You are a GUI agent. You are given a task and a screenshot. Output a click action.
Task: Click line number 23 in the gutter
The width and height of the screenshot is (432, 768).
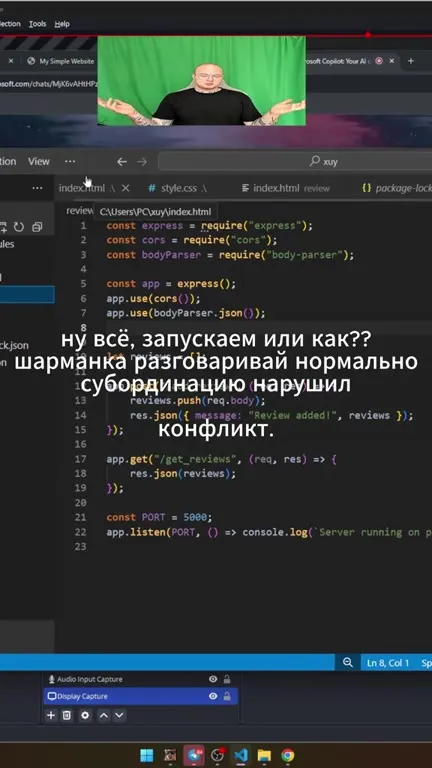click(80, 547)
